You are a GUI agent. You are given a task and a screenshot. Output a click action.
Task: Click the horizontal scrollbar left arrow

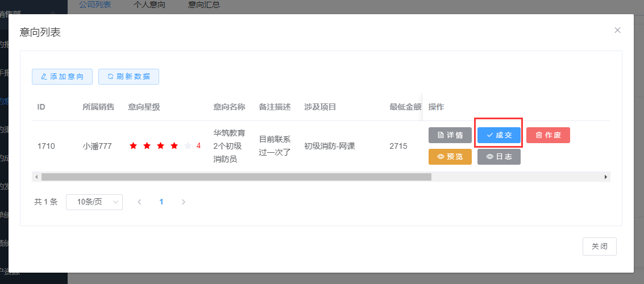[36, 177]
